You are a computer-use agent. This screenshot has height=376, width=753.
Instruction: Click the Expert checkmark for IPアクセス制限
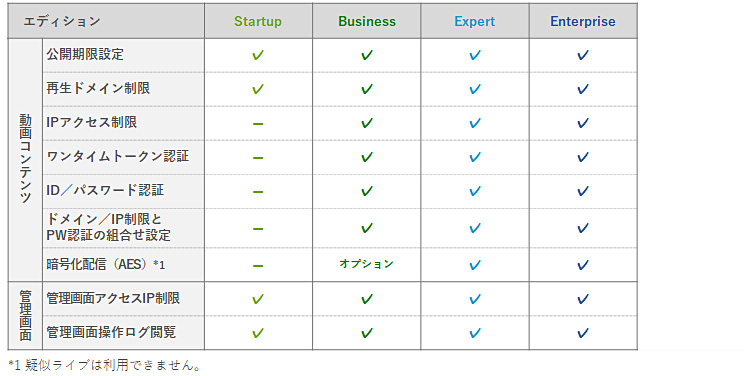point(475,123)
